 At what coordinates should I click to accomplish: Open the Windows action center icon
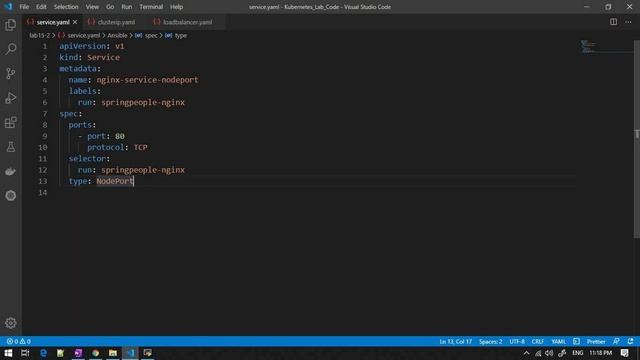tap(625, 353)
